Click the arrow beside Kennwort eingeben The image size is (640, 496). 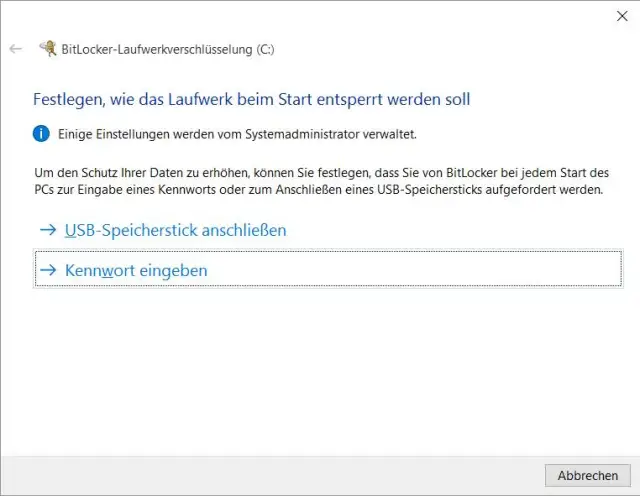(47, 271)
